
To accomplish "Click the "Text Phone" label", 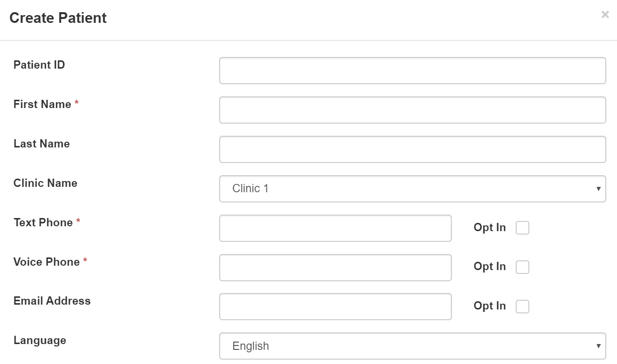I will coord(43,222).
